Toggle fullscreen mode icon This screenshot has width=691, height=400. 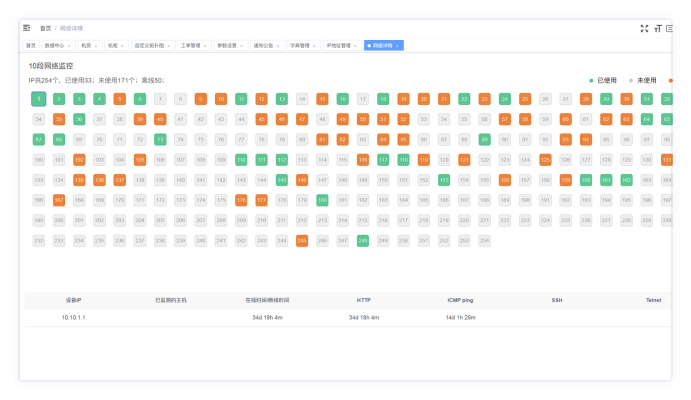[x=644, y=29]
